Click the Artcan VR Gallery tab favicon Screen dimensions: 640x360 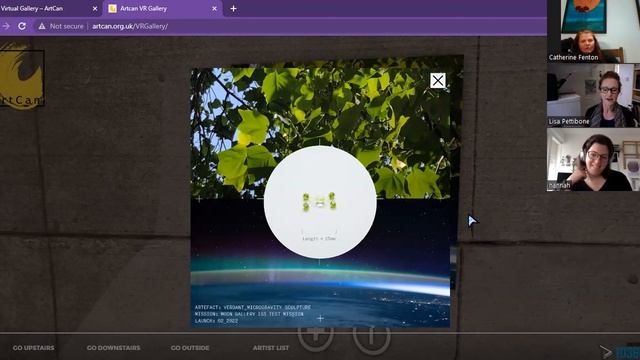pos(112,9)
